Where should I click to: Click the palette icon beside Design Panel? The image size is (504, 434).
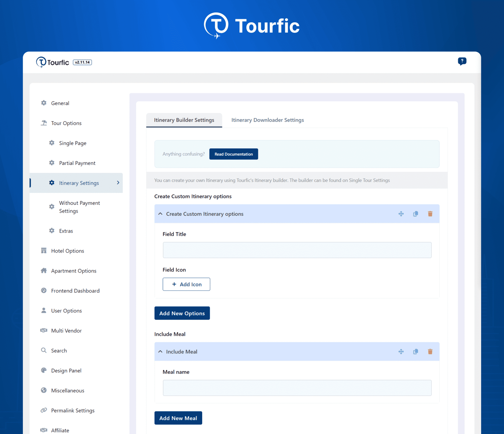44,370
